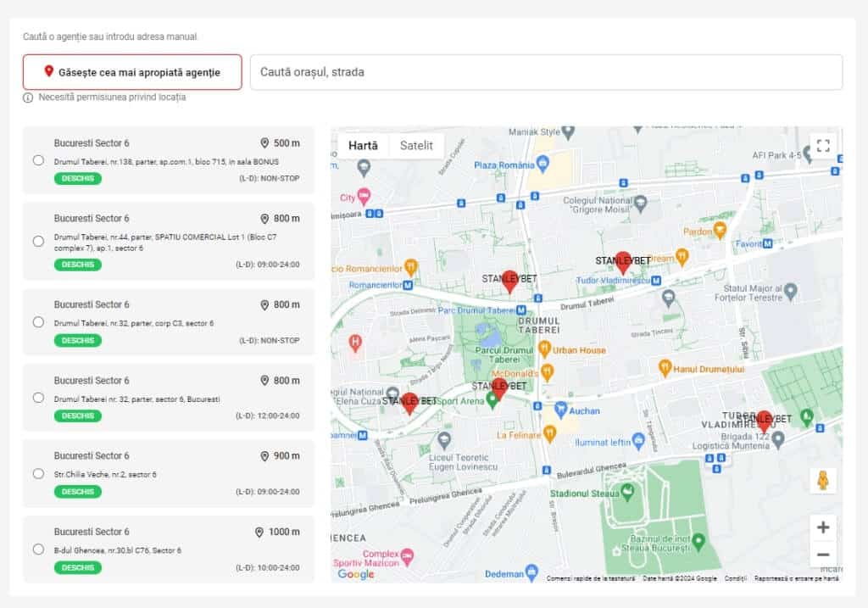The image size is (868, 608).
Task: Open the Condiții link on map
Action: [735, 578]
